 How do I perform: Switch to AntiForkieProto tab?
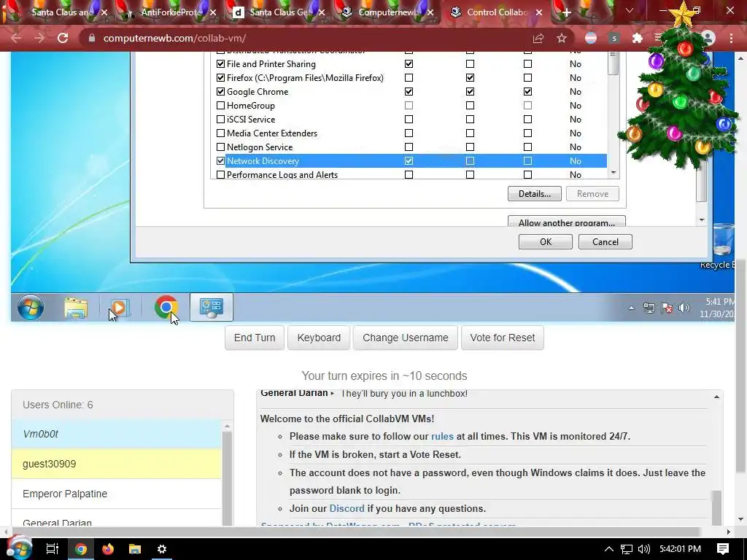pyautogui.click(x=171, y=12)
